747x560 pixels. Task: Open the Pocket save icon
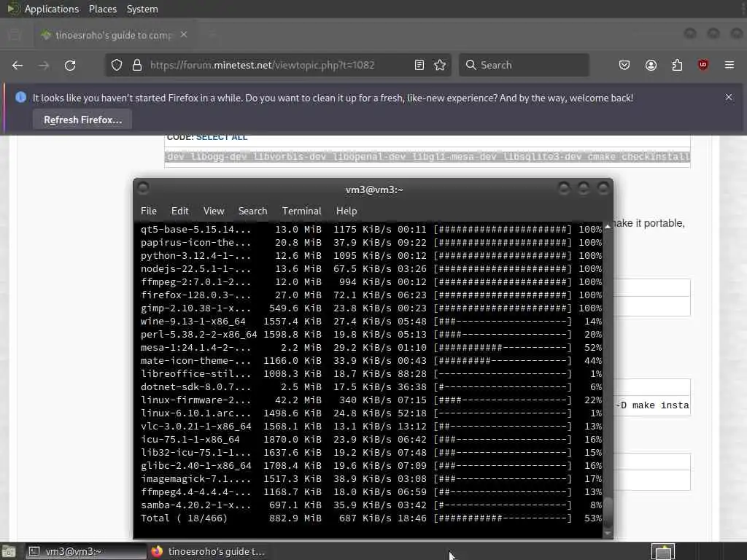click(x=624, y=65)
